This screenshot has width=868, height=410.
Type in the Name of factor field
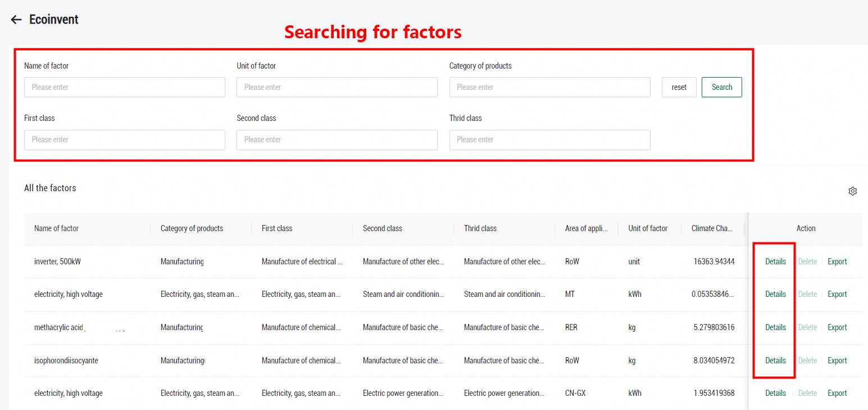(124, 87)
